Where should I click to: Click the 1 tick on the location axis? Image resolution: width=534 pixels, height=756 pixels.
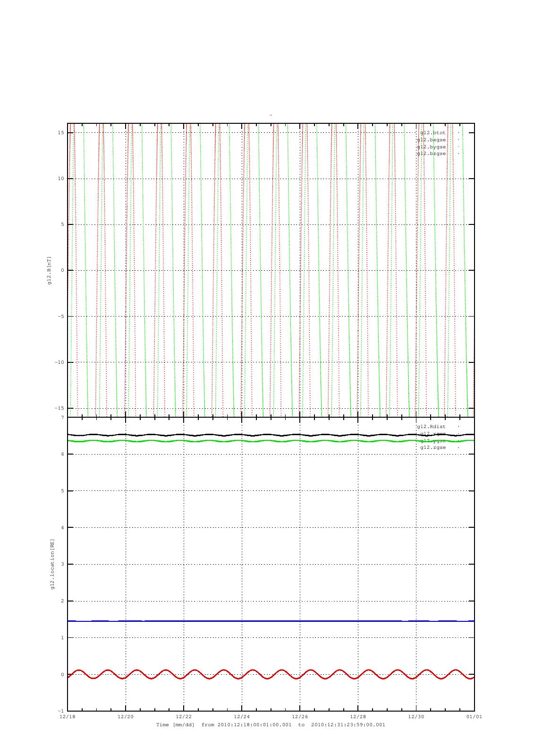click(62, 638)
